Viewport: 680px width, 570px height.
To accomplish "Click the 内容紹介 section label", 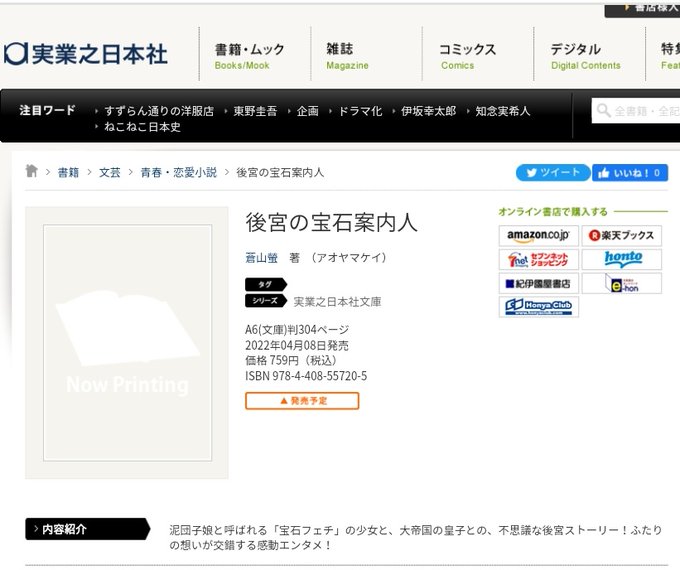I will [88, 529].
